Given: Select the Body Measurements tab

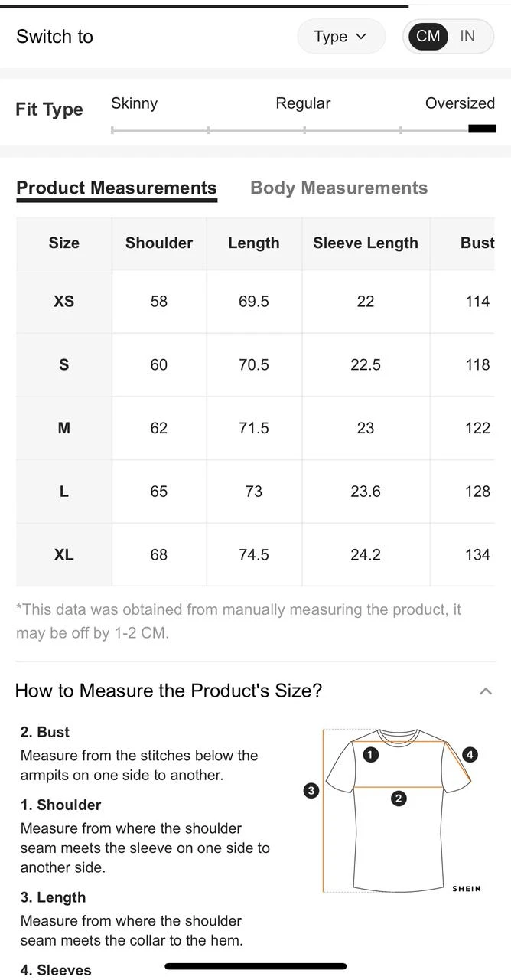Looking at the screenshot, I should 339,188.
